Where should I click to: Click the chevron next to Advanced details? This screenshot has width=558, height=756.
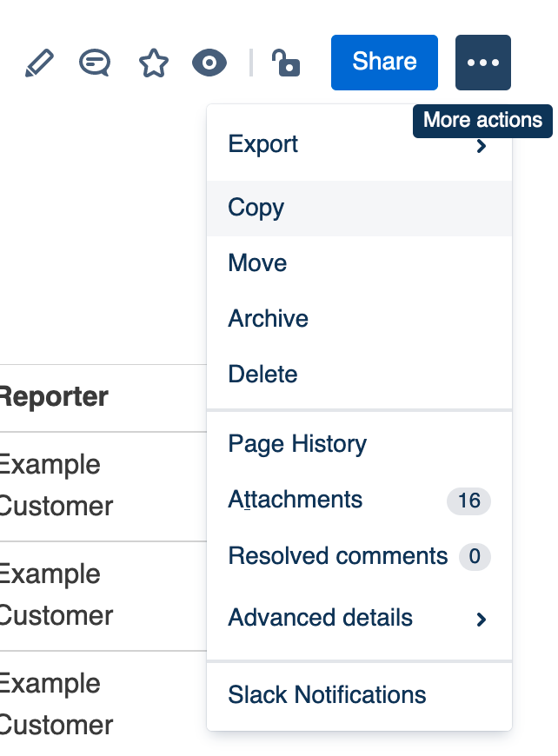click(x=481, y=620)
